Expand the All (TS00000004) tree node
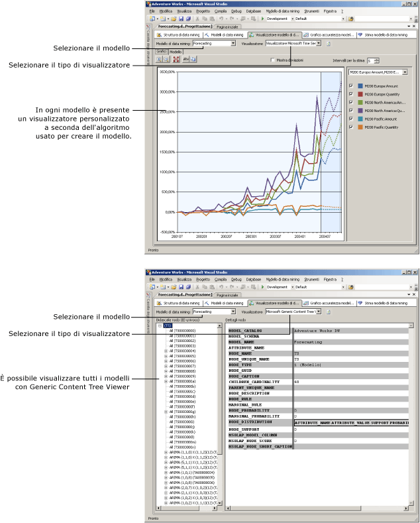 click(166, 351)
